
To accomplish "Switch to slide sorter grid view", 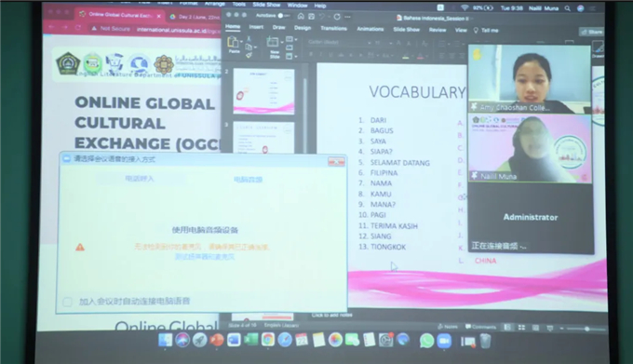I will click(521, 328).
